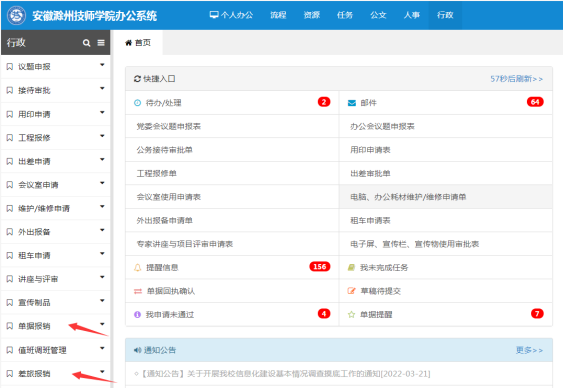Expand the 议题申报 sidebar item
Viewport: 563px width, 388px height.
point(55,66)
